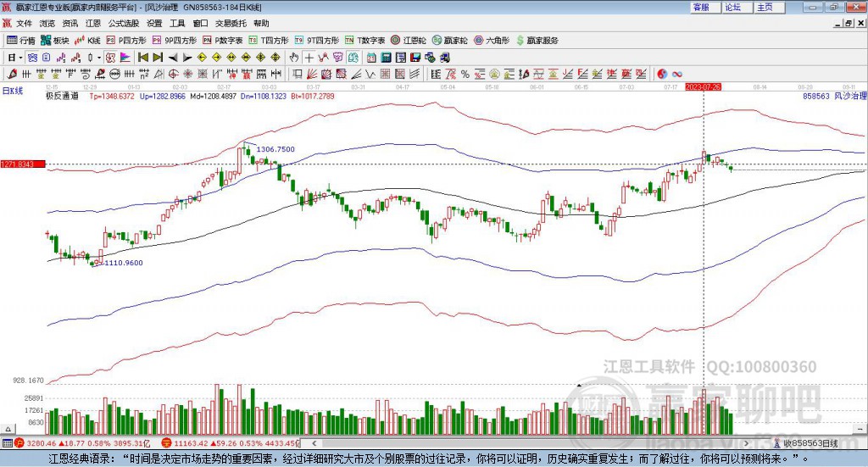
Task: Toggle the crosshair cursor tool
Action: coord(309,57)
